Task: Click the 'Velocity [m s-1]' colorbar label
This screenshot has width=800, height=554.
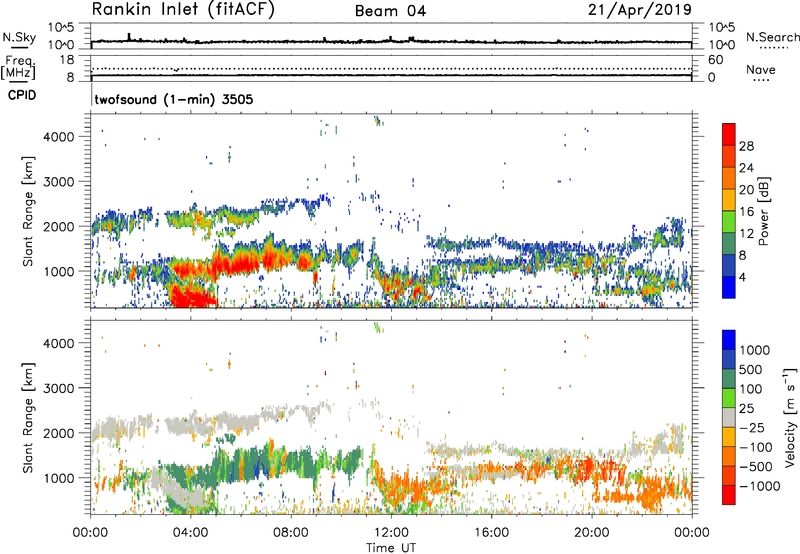Action: [x=790, y=417]
